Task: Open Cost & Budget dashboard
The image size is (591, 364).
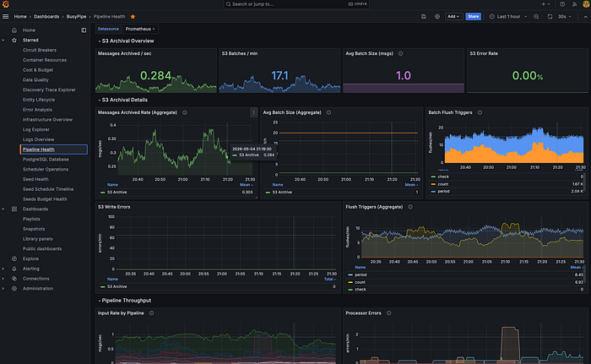Action: coord(38,70)
